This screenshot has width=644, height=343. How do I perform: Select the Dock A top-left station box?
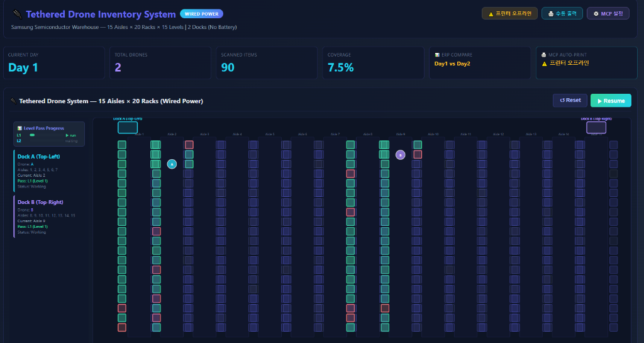(x=128, y=128)
